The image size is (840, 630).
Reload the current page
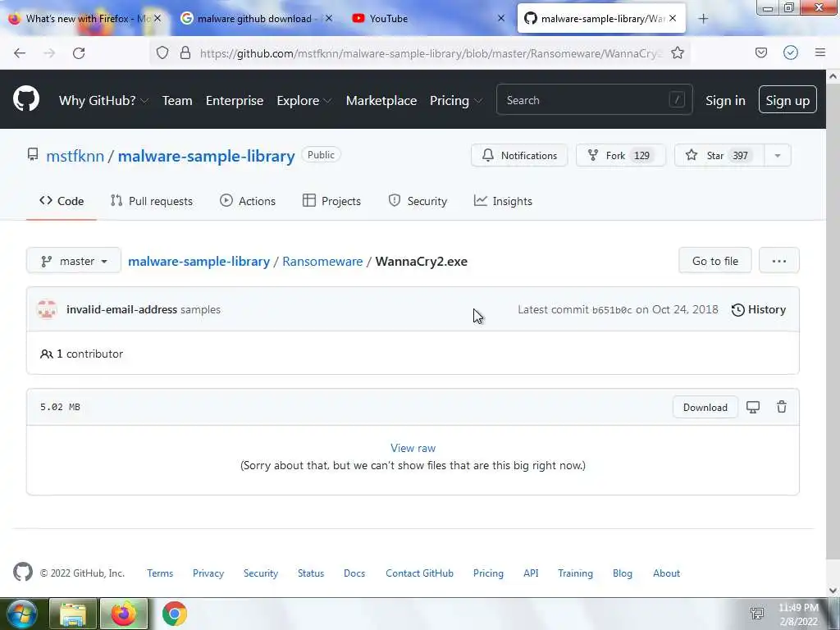click(x=79, y=52)
